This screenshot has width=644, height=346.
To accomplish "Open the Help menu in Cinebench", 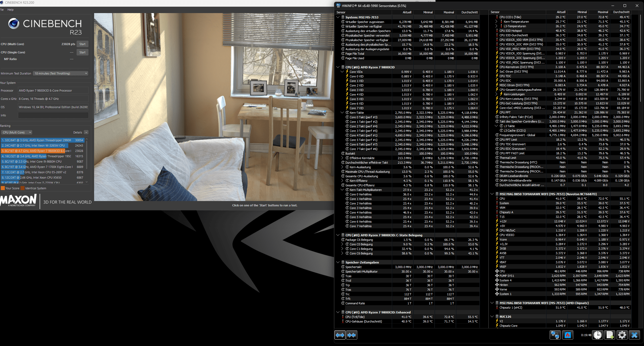I will coord(10,10).
